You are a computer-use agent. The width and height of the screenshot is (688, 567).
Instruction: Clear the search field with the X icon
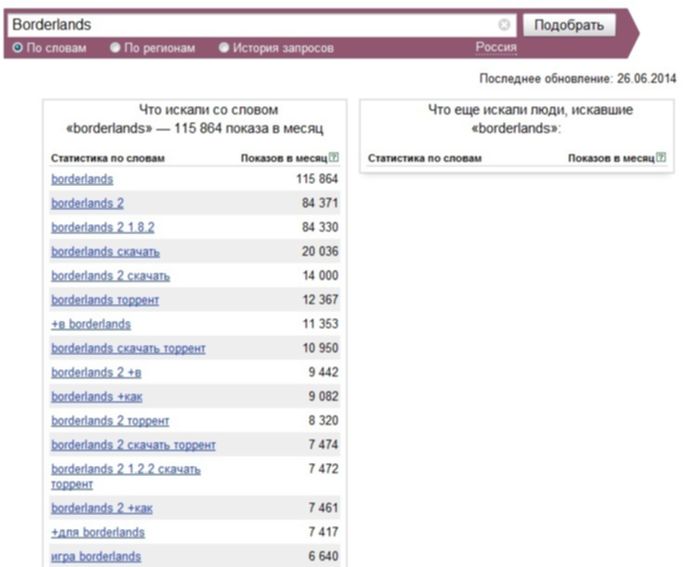(x=504, y=25)
